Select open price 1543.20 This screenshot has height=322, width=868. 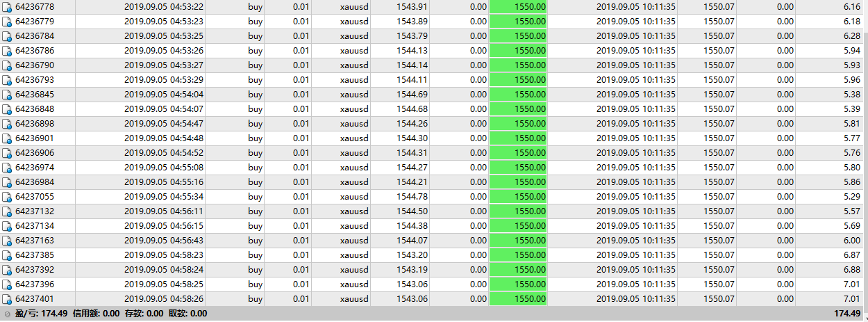tap(412, 255)
